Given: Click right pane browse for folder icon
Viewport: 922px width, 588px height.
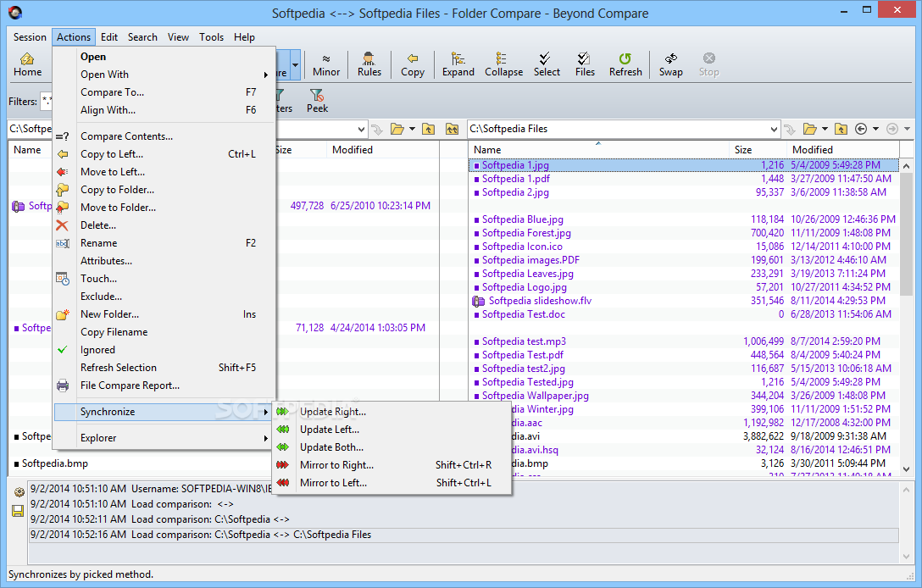Looking at the screenshot, I should 809,129.
